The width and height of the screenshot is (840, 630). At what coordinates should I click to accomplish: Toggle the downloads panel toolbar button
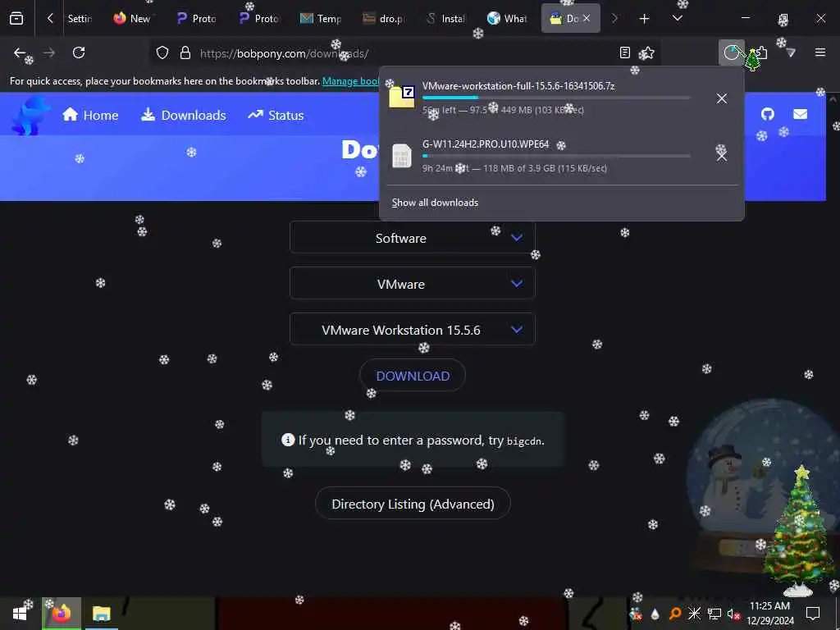[731, 52]
